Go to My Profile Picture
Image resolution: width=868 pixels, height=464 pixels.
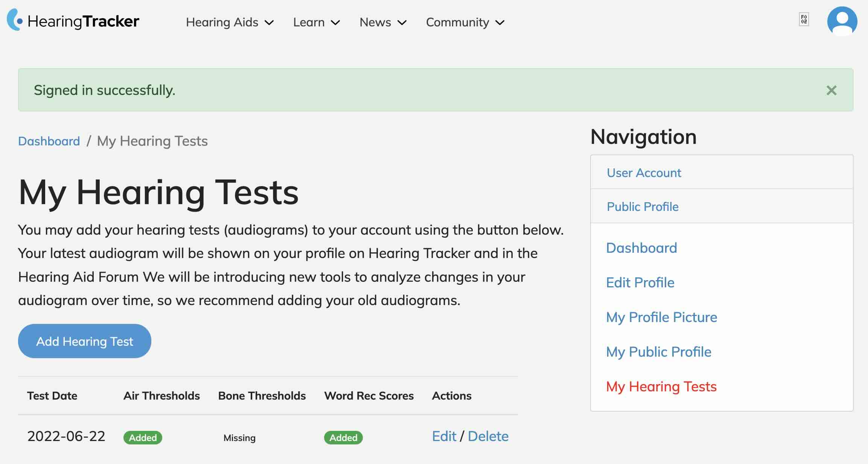661,317
